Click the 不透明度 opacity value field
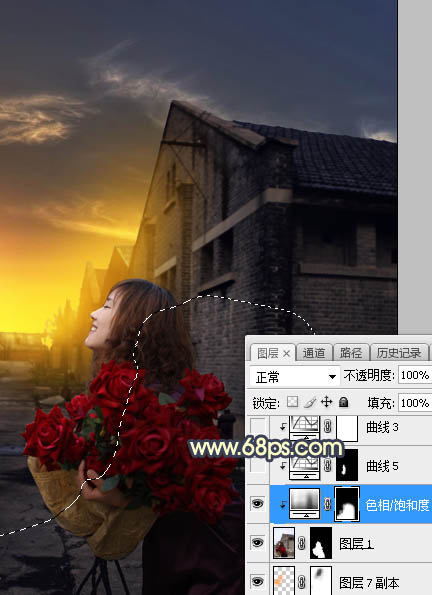 point(415,376)
